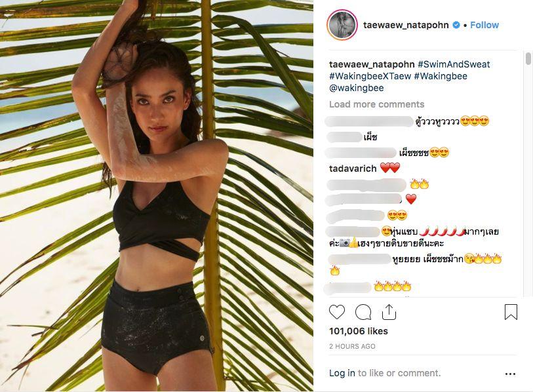
Task: Click the post photo of the model
Action: coord(157,196)
